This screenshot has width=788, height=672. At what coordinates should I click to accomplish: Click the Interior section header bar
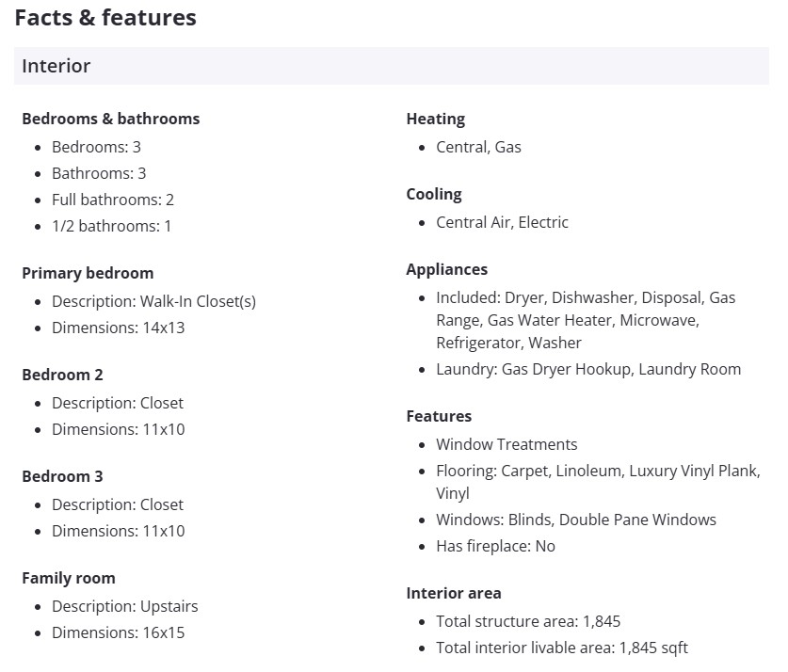point(391,66)
